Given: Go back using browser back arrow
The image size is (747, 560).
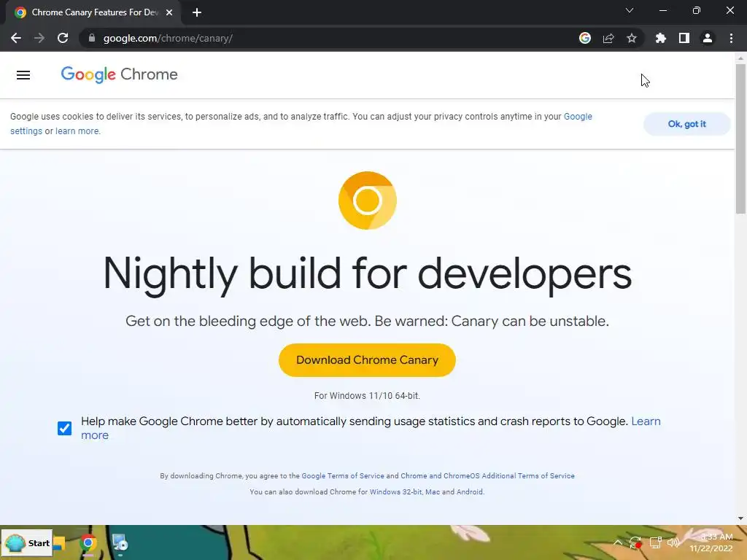Looking at the screenshot, I should tap(16, 38).
